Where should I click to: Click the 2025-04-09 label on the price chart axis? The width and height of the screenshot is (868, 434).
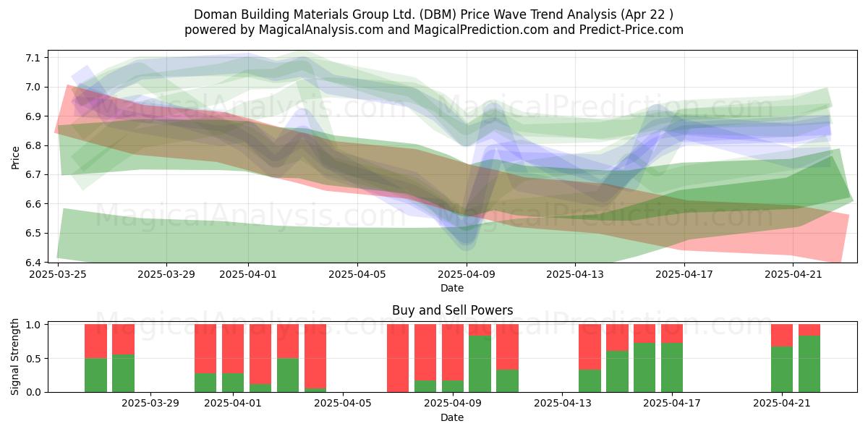[467, 274]
